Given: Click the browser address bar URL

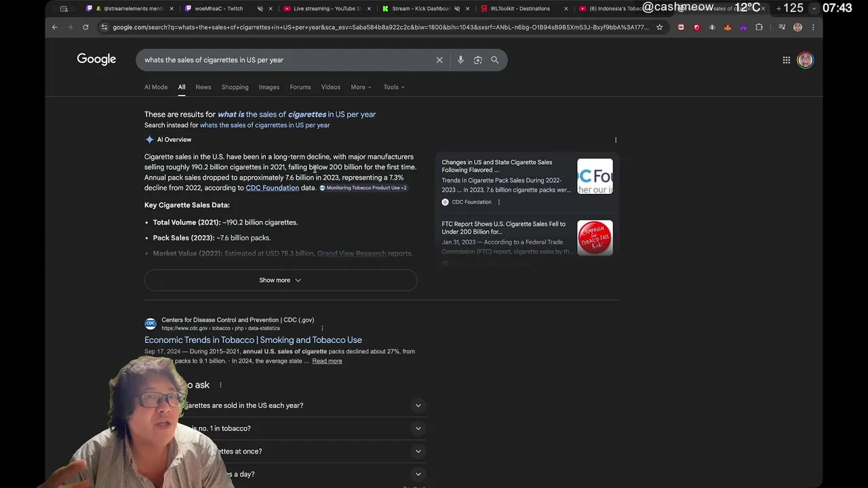Looking at the screenshot, I should tap(380, 27).
